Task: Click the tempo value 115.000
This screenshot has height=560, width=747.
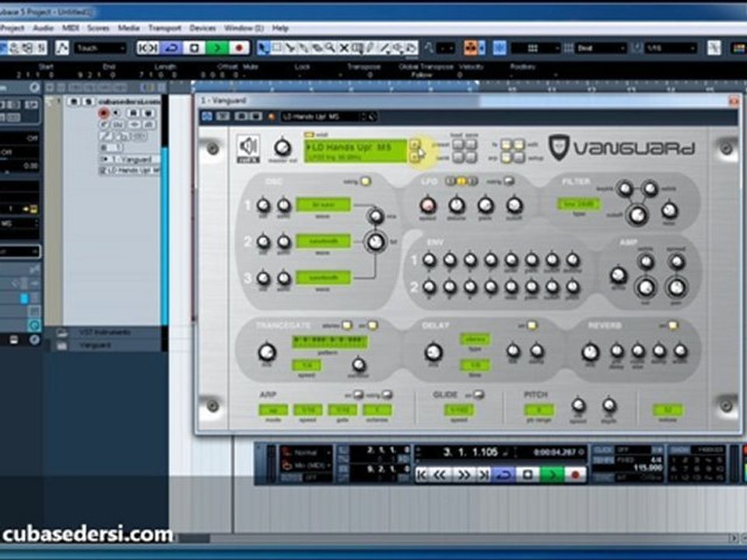Action: (648, 468)
